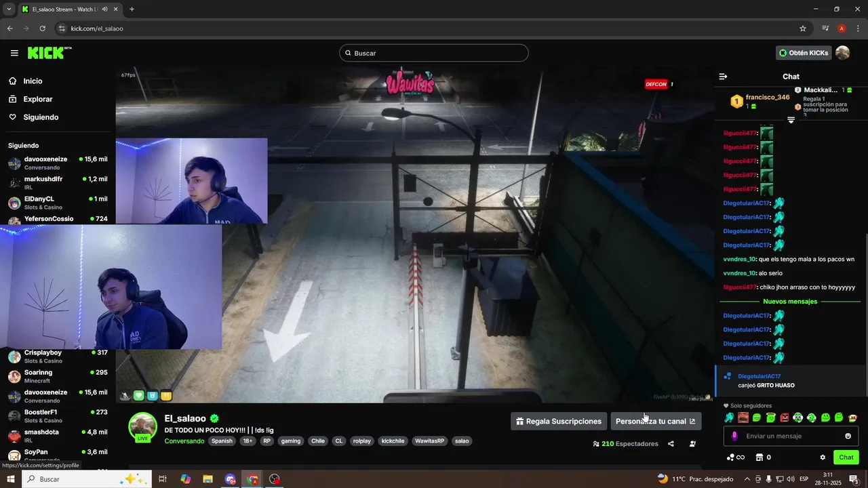Click Obtén KICKs button
868x488 pixels.
[804, 53]
